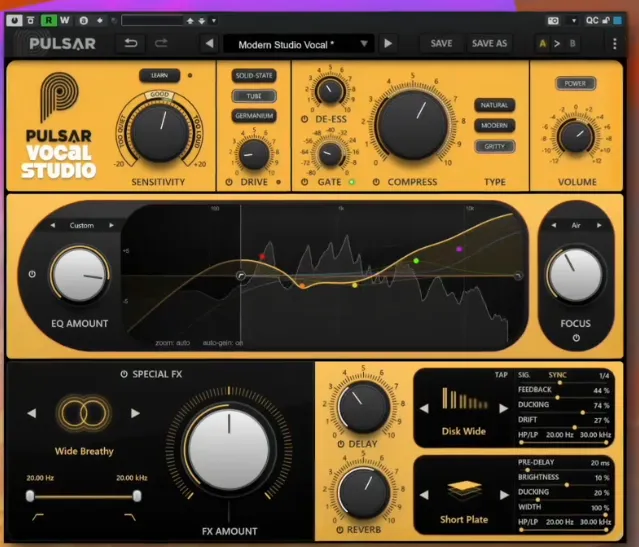Click the undo arrow button
639x547 pixels.
tap(130, 43)
